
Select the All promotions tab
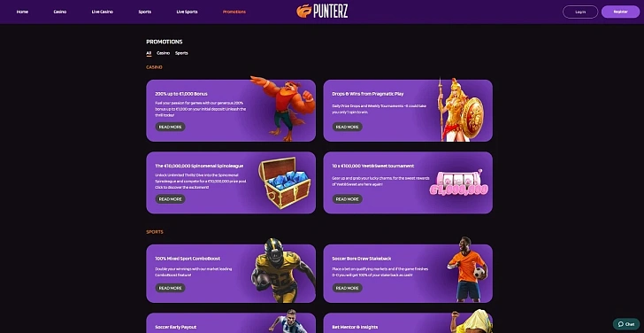click(149, 53)
